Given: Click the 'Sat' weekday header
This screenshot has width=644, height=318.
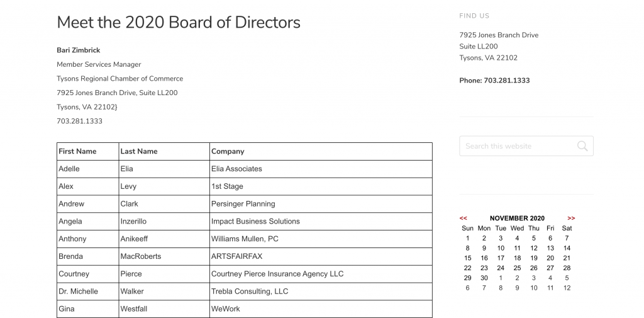Looking at the screenshot, I should click(567, 229).
